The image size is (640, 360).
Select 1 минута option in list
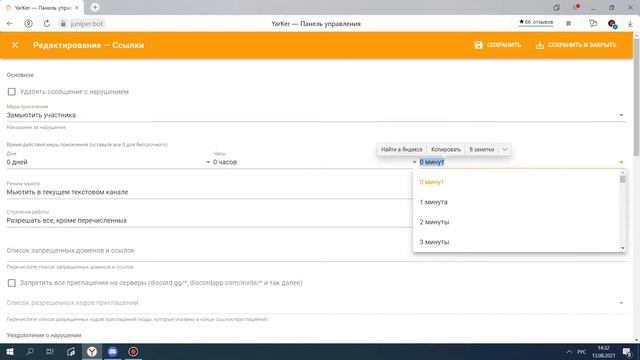516,202
